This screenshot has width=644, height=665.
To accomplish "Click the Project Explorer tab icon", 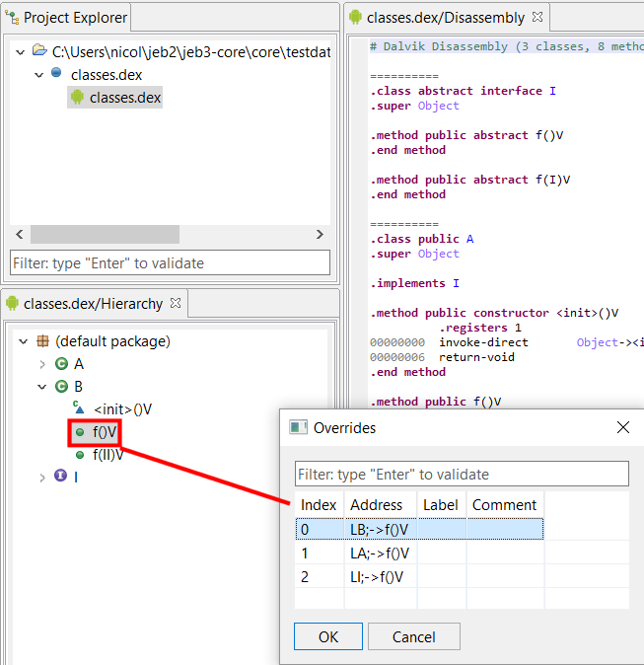I will click(x=12, y=18).
